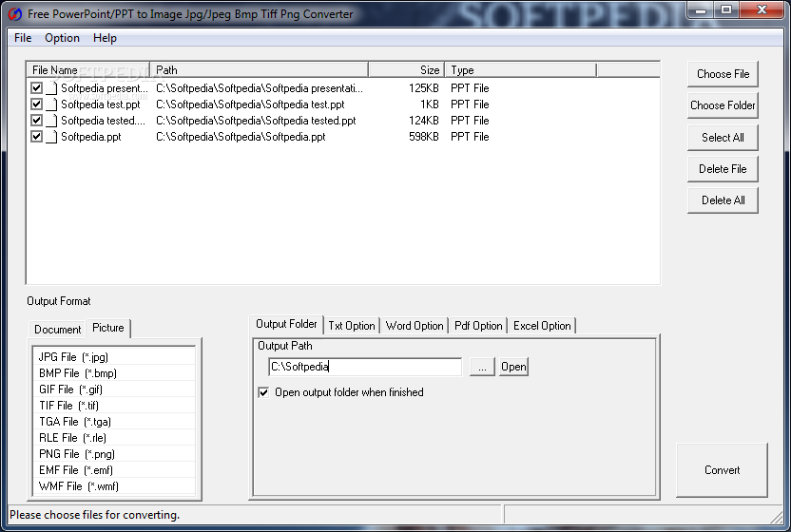The width and height of the screenshot is (791, 532).
Task: Open the Help menu
Action: 105,38
